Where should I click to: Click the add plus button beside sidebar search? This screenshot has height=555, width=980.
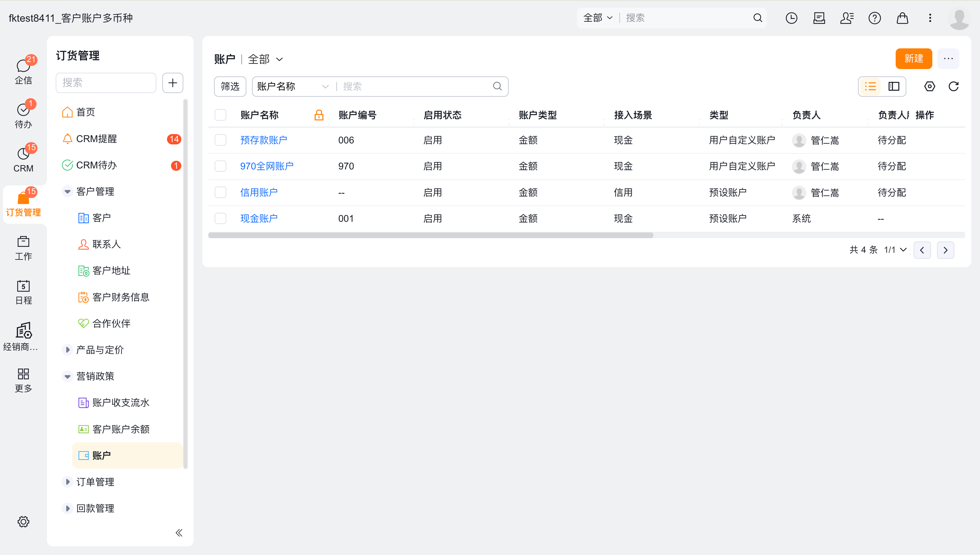pyautogui.click(x=173, y=83)
